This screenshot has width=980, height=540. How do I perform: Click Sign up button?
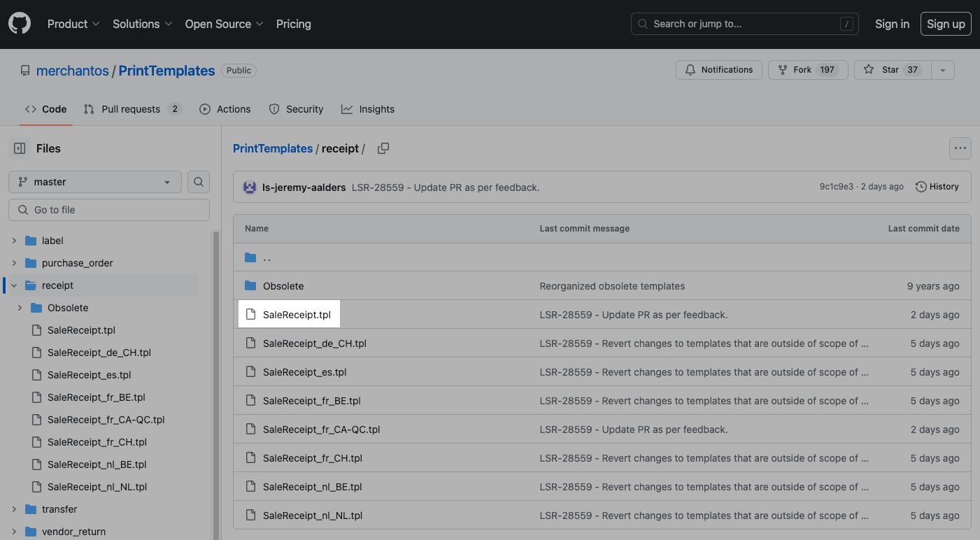pos(946,24)
